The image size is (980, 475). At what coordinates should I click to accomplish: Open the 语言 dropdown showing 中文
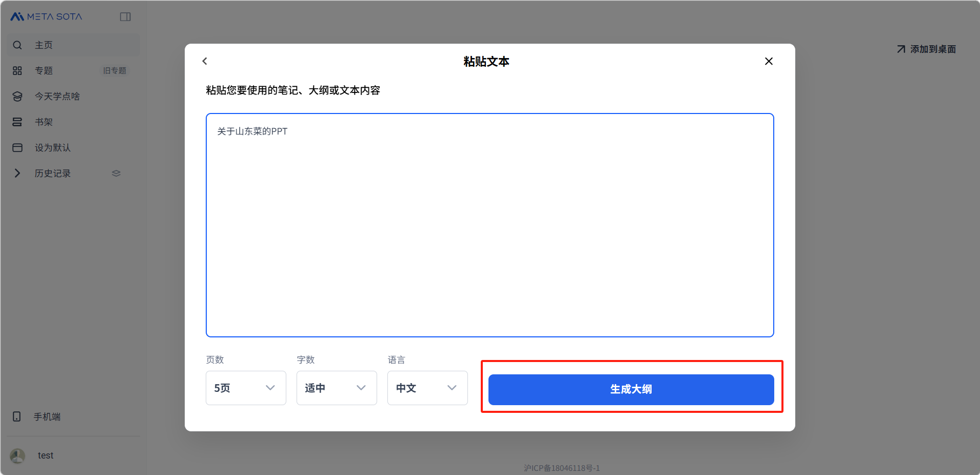point(427,388)
